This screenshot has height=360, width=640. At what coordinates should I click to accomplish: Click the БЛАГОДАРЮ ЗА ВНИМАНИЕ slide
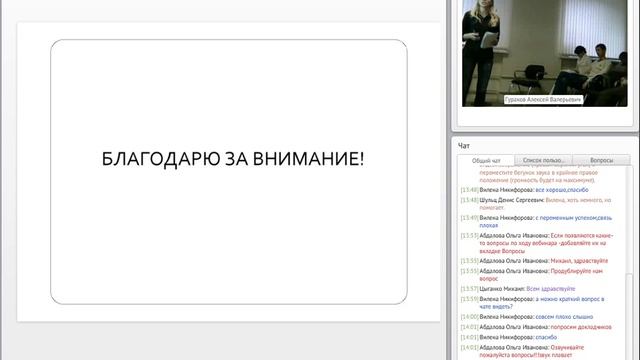pos(229,171)
